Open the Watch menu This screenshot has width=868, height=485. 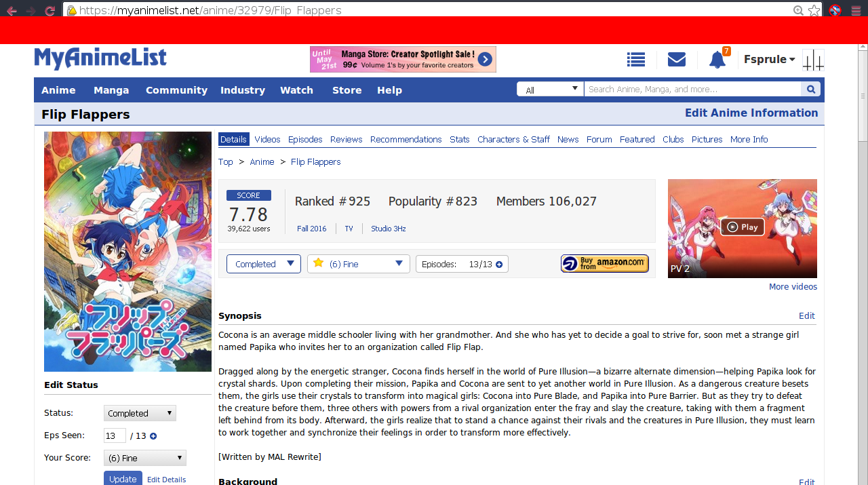pos(297,90)
